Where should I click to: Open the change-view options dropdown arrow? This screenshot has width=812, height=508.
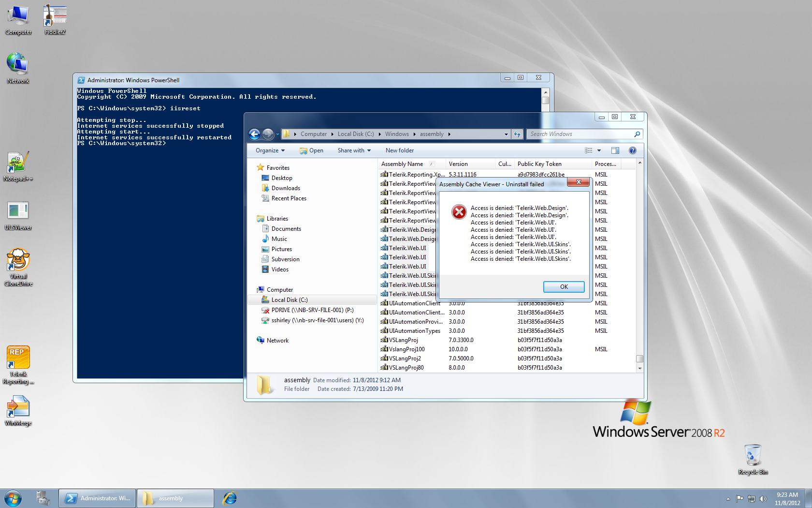point(599,150)
